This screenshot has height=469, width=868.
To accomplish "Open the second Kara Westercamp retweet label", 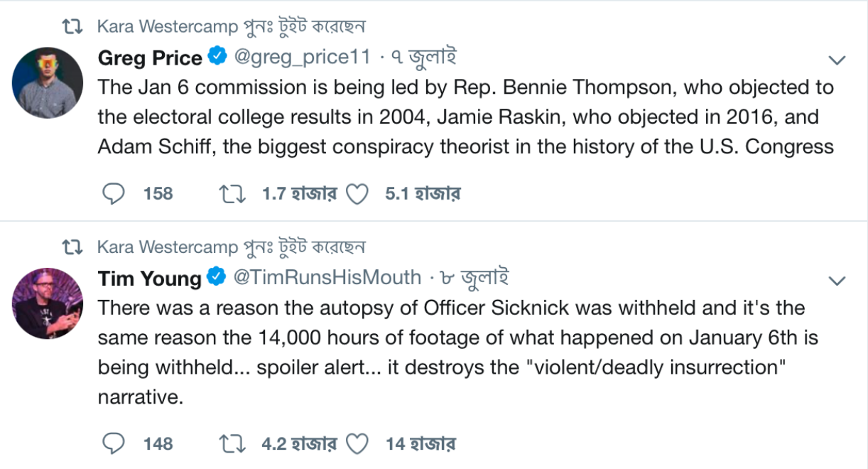I will pos(168,247).
